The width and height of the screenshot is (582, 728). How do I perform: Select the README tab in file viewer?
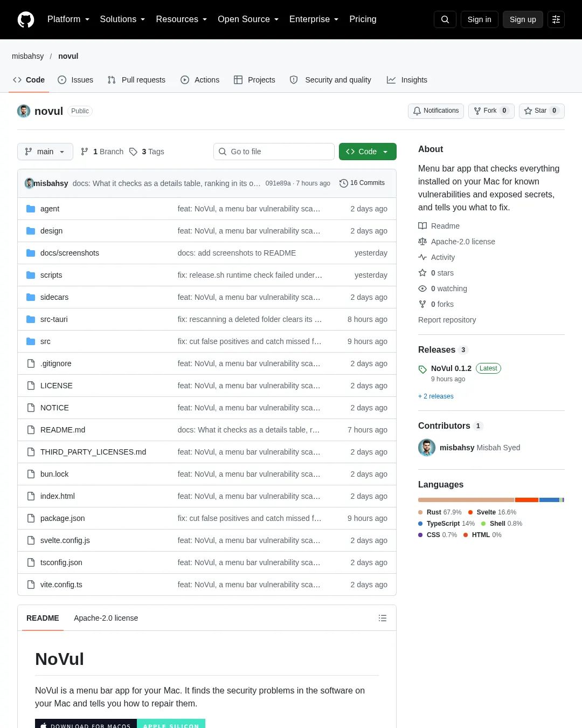tap(43, 618)
